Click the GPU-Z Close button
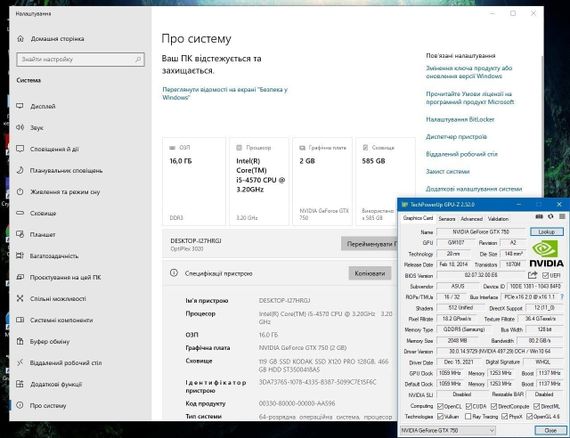Image resolution: width=570 pixels, height=438 pixels. pyautogui.click(x=550, y=430)
